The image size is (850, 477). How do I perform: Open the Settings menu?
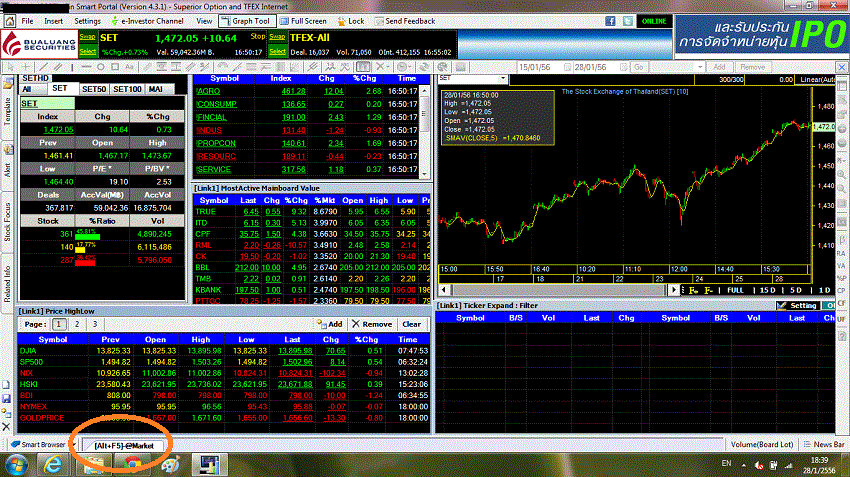click(x=87, y=21)
